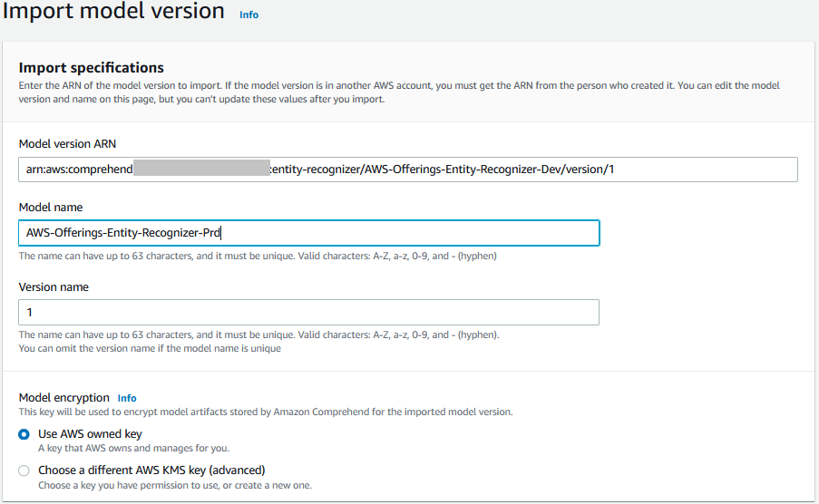Click 'This key will be used to encrypt' description
819x504 pixels.
coord(266,412)
